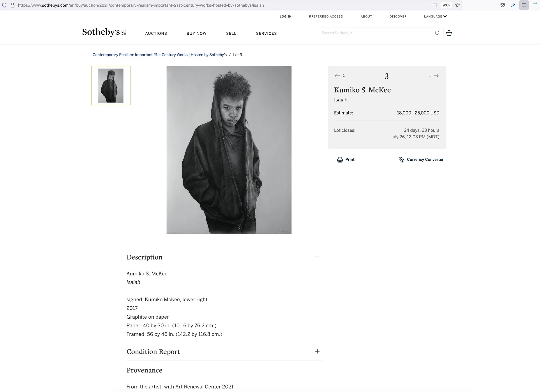Open the Buy Now menu
The height and width of the screenshot is (392, 540).
(196, 33)
